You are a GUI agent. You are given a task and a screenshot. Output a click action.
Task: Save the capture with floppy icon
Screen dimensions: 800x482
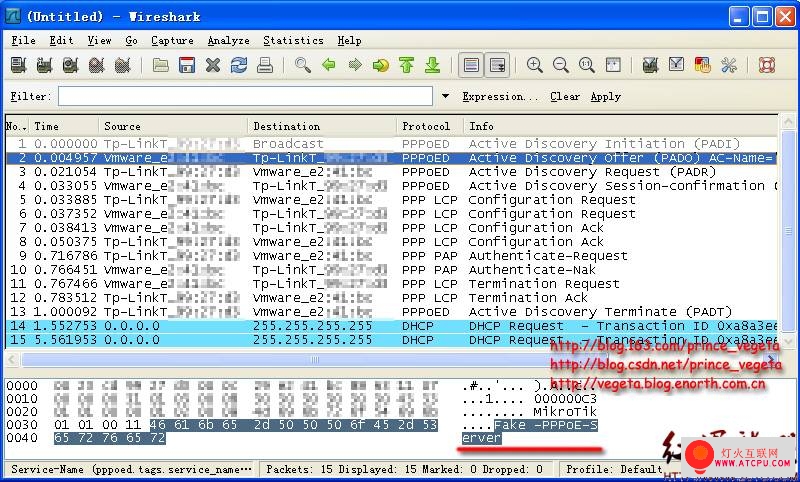click(x=187, y=65)
